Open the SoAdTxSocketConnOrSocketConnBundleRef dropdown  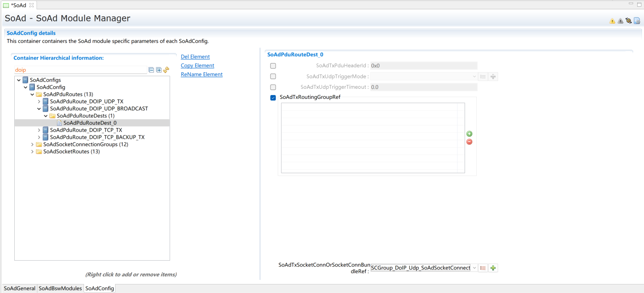pos(474,268)
